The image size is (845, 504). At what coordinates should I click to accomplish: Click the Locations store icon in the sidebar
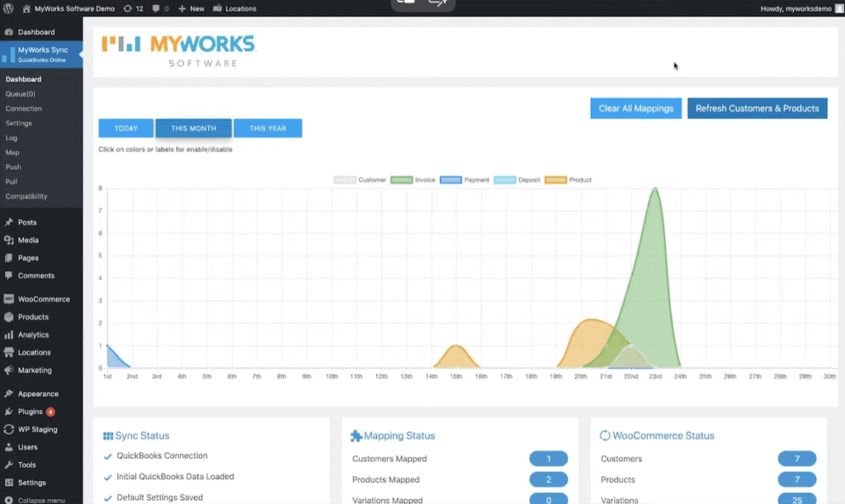pos(8,352)
